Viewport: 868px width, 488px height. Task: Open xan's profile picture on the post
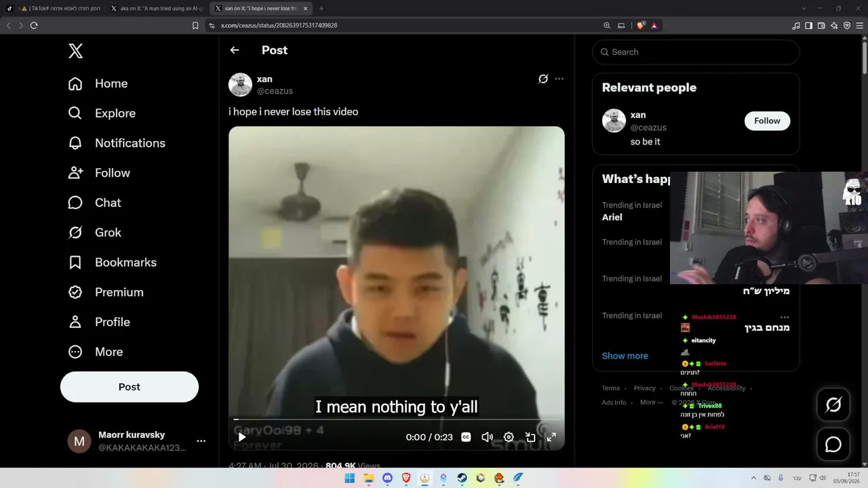pos(240,85)
